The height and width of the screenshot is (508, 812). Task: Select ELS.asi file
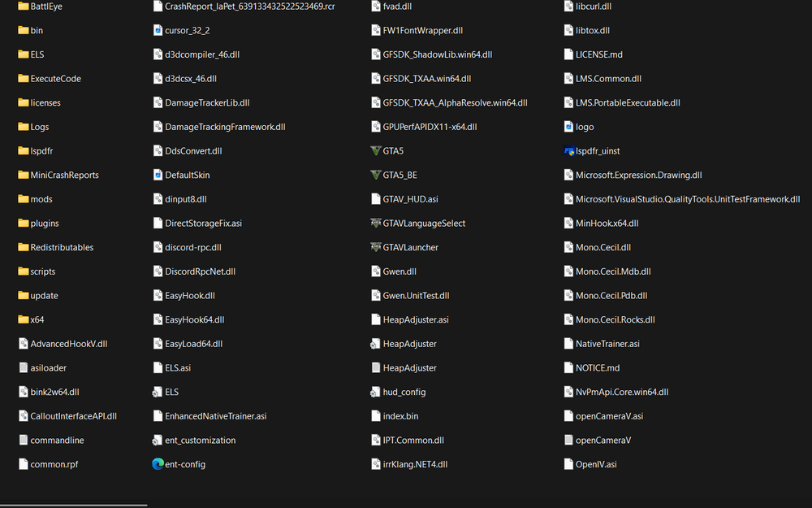pyautogui.click(x=172, y=368)
